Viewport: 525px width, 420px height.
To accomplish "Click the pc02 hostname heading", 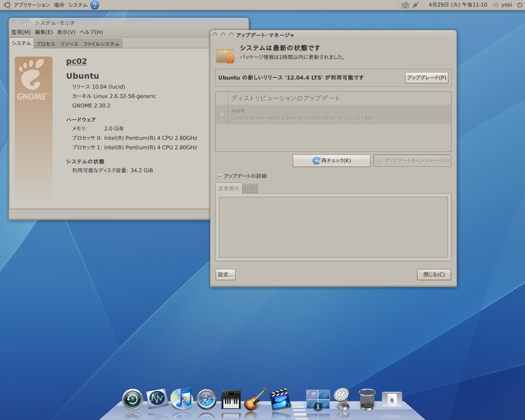I will 76,61.
